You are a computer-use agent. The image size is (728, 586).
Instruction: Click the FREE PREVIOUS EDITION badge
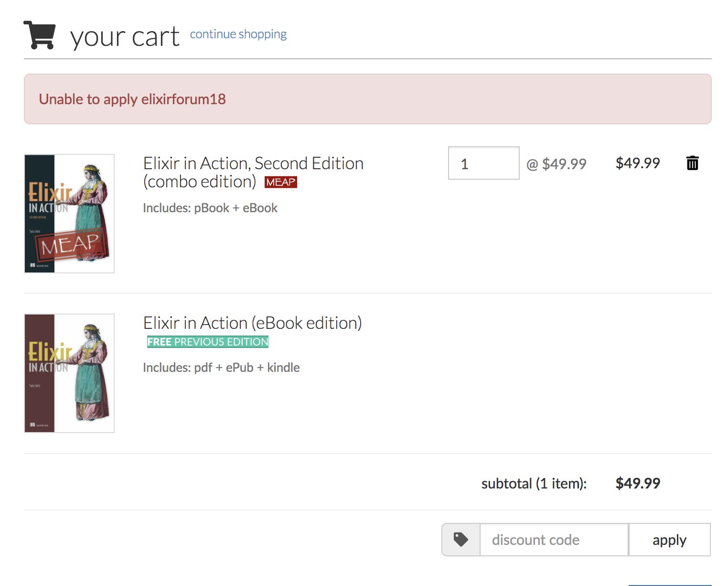coord(208,342)
